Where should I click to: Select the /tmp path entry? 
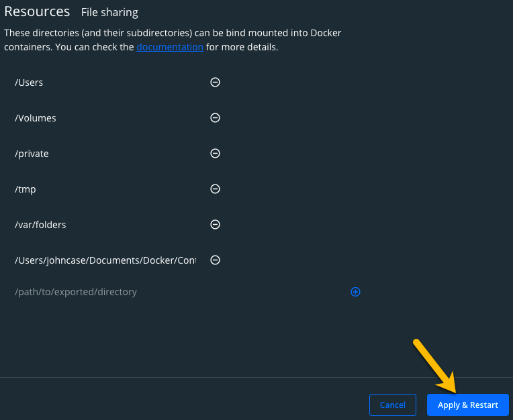26,189
